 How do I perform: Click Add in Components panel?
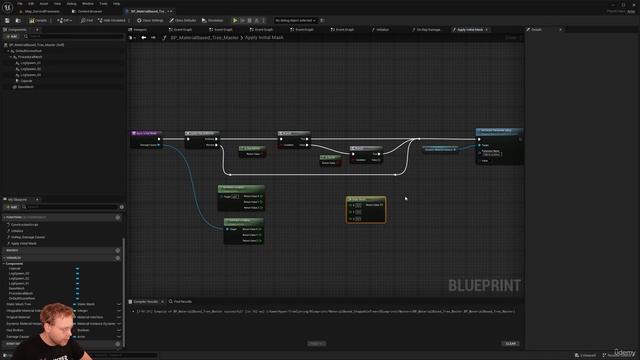pos(11,36)
